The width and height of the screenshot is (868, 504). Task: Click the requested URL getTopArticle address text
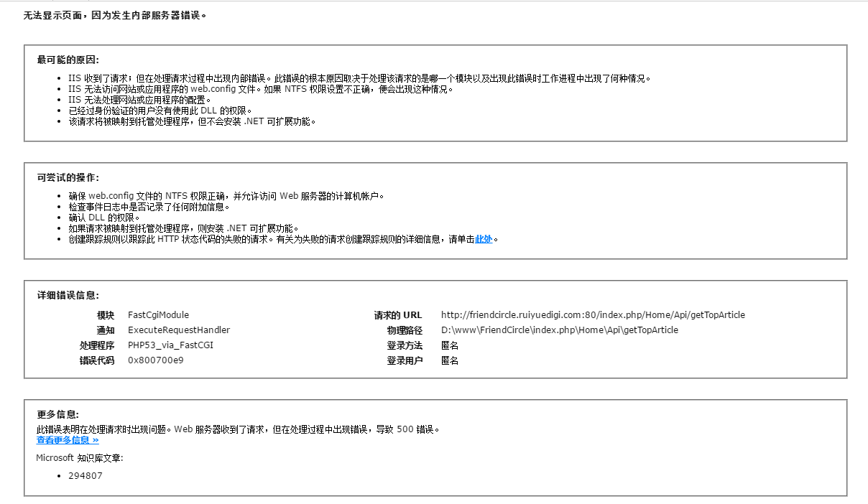[x=593, y=315]
